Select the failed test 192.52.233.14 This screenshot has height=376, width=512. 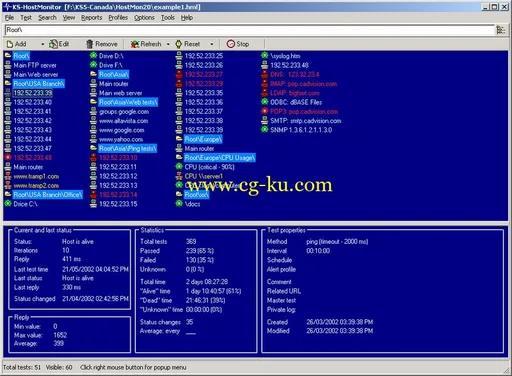coord(118,195)
